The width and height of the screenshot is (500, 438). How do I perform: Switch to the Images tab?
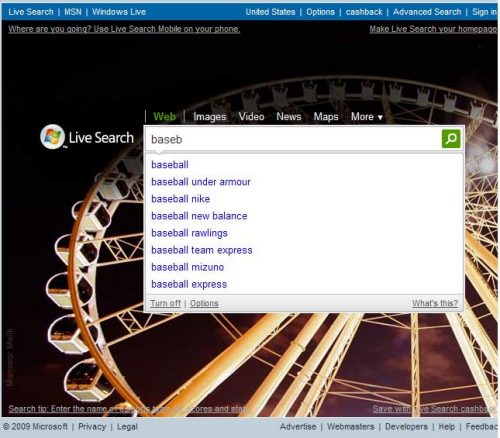coord(210,117)
